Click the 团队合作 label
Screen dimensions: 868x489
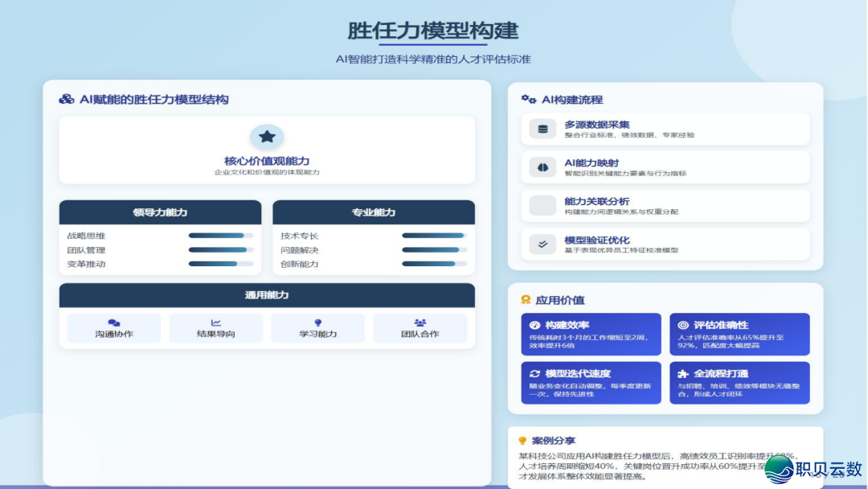tap(420, 334)
